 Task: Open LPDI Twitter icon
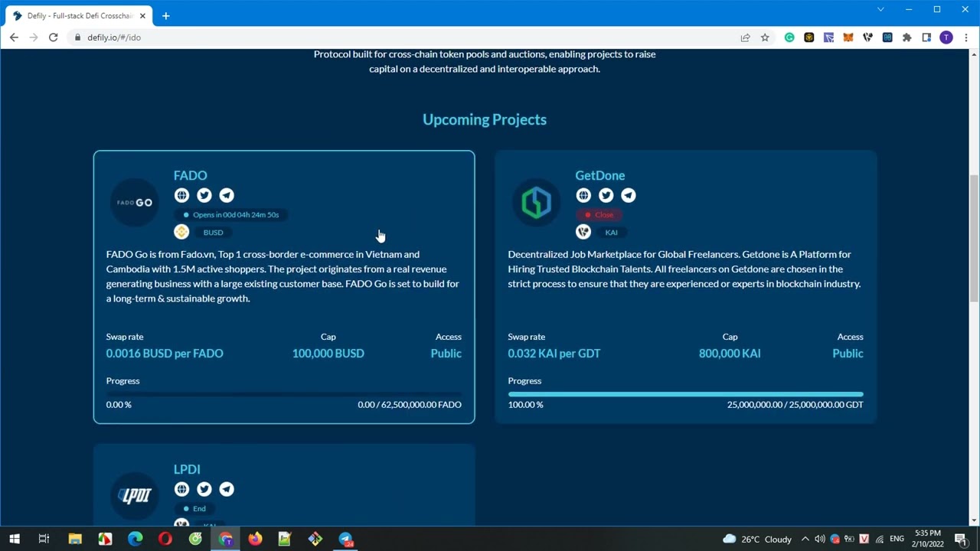[204, 489]
